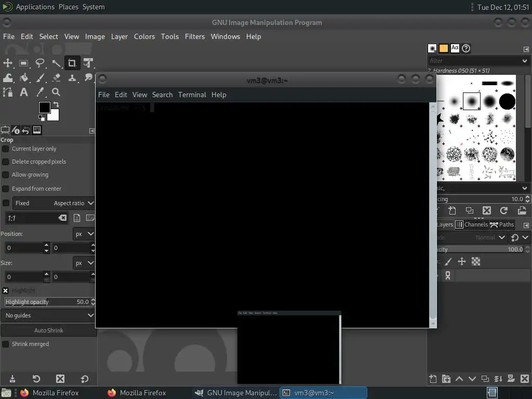Select the Crop tool

[x=72, y=63]
